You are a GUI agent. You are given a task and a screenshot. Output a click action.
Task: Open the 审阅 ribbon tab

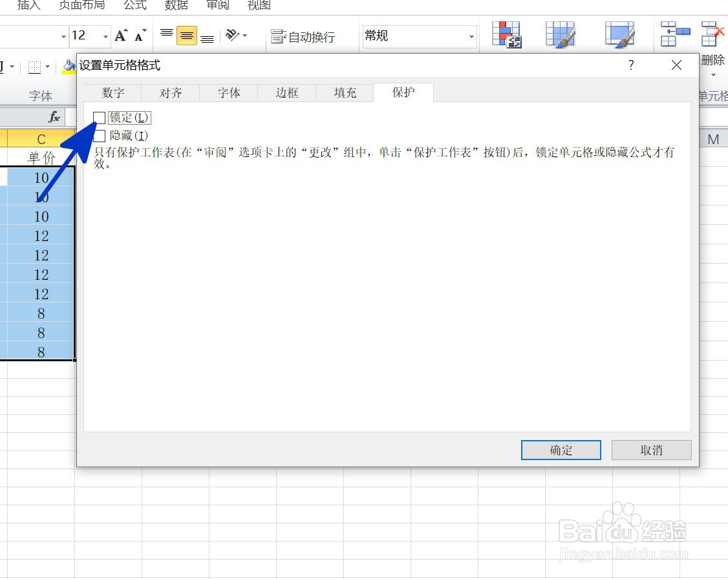tap(218, 5)
